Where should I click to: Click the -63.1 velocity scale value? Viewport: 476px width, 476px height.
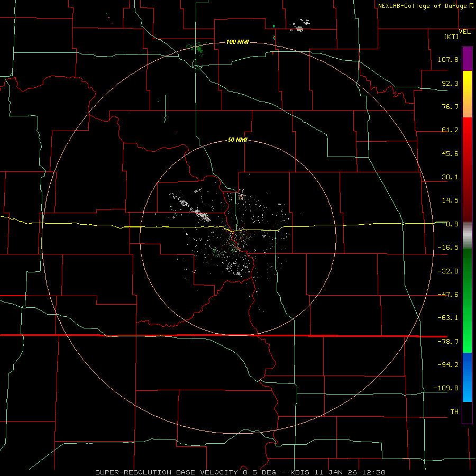(x=448, y=318)
